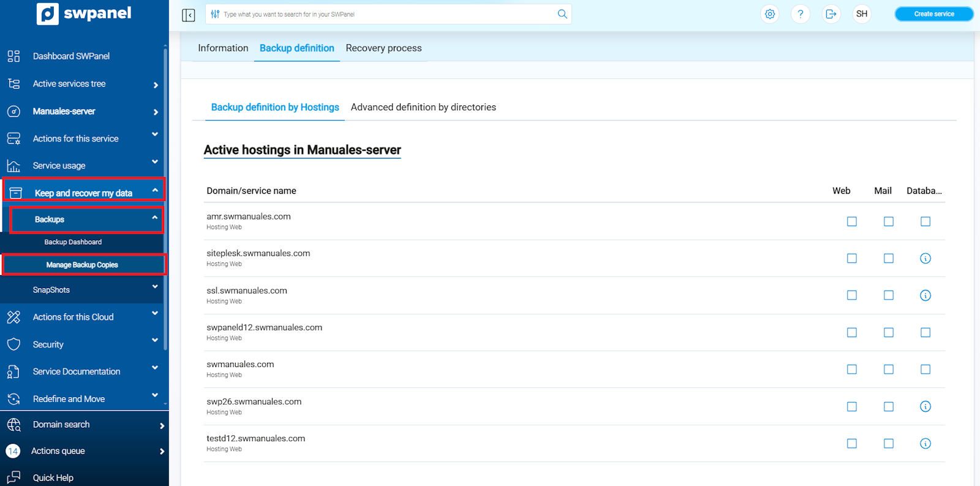Image resolution: width=980 pixels, height=486 pixels.
Task: Switch to the Recovery process tab
Action: click(383, 48)
